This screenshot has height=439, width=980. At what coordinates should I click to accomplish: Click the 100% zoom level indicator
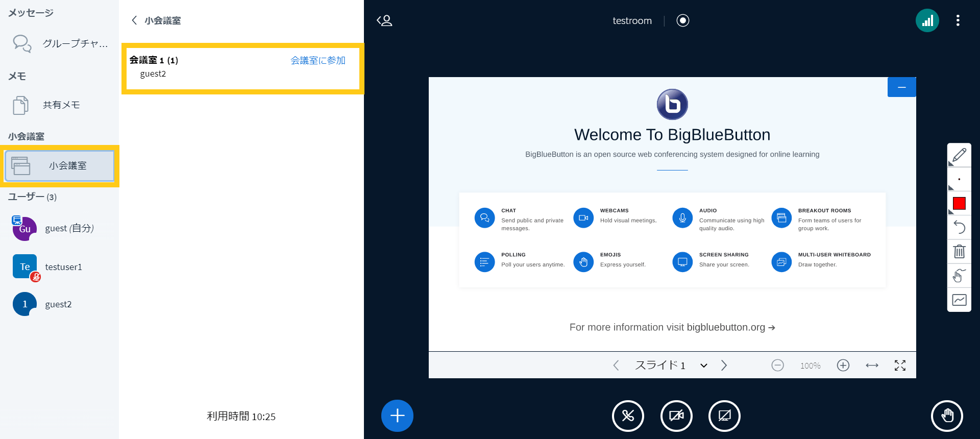(x=810, y=365)
